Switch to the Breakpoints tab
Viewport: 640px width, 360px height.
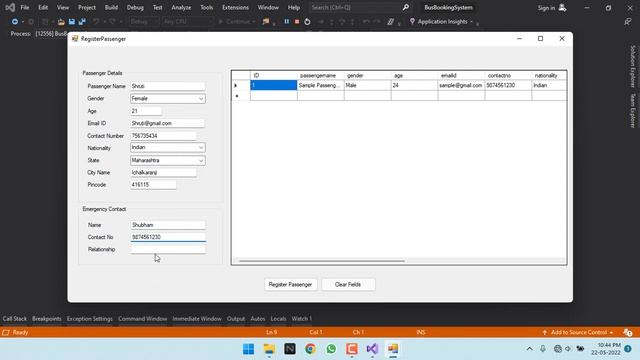(x=47, y=319)
